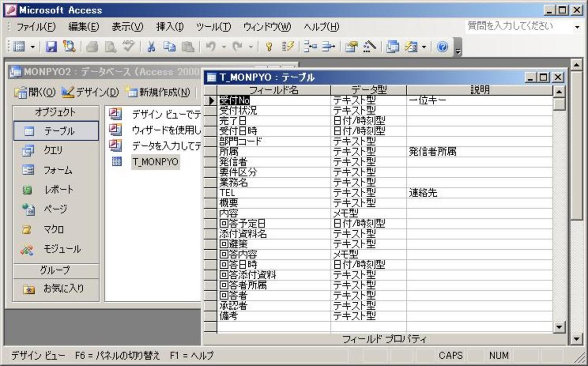Click 新規作成(N) button in database window
The width and height of the screenshot is (588, 366).
click(x=158, y=93)
